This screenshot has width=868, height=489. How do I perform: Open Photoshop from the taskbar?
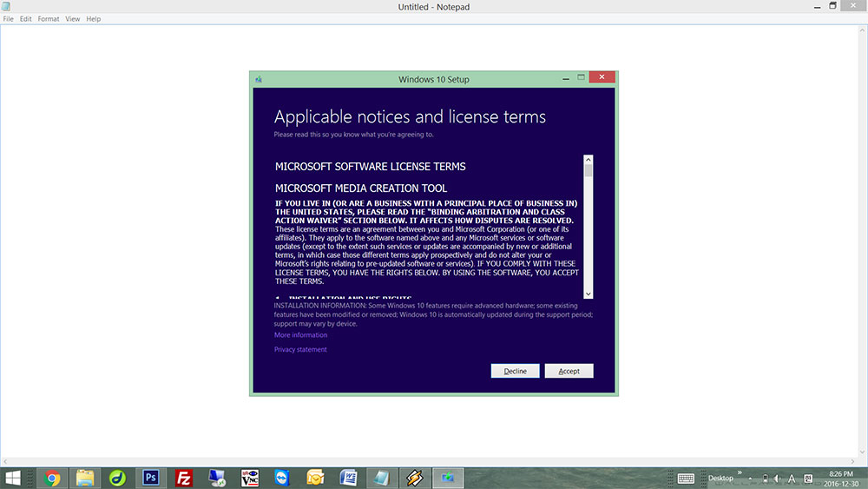click(150, 478)
